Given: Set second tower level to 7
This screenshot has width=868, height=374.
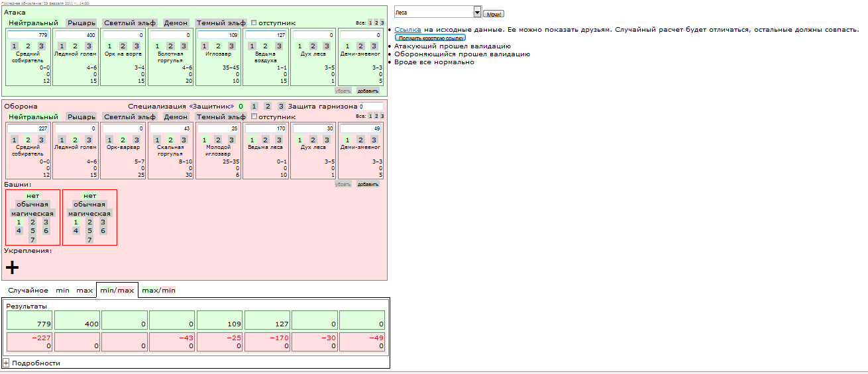Looking at the screenshot, I should point(89,240).
